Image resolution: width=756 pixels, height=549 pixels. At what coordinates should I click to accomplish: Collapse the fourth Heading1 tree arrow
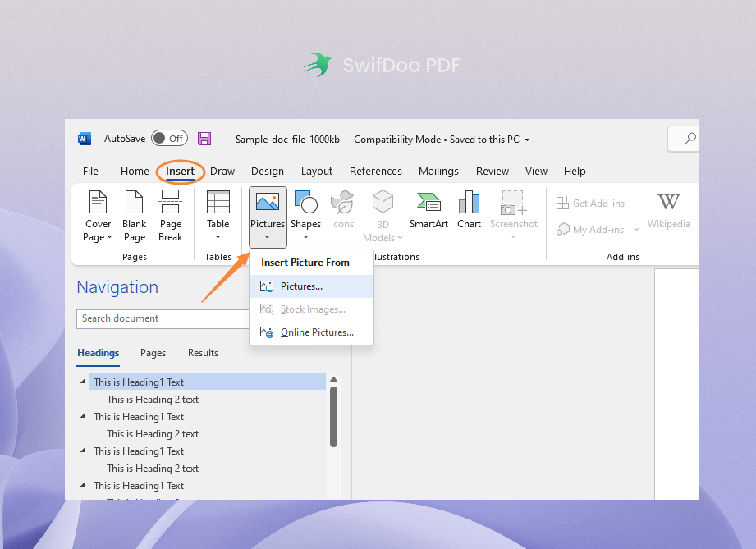(83, 484)
